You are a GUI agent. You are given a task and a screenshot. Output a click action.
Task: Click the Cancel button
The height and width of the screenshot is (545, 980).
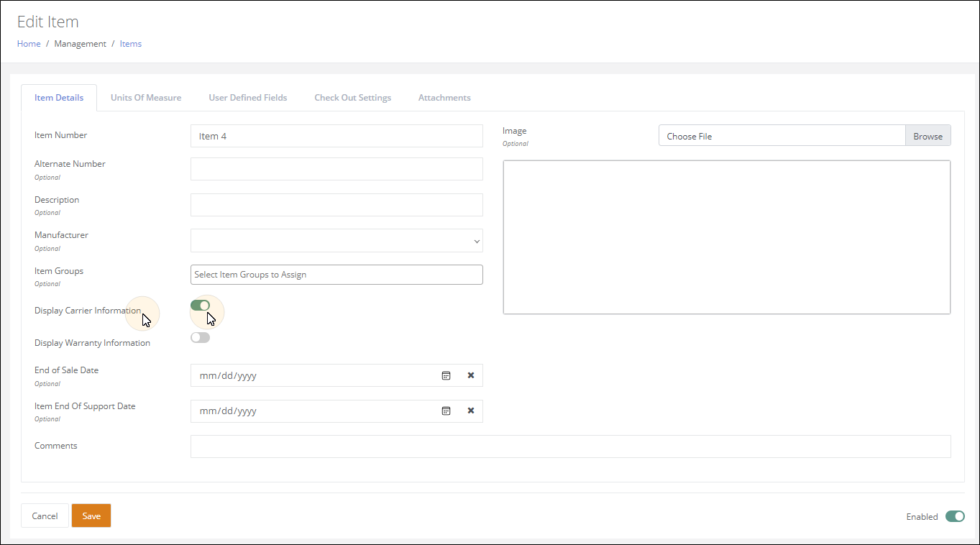(x=45, y=516)
